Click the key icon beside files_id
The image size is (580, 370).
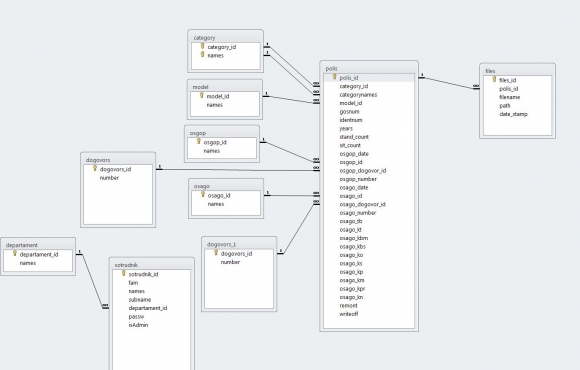(494, 79)
